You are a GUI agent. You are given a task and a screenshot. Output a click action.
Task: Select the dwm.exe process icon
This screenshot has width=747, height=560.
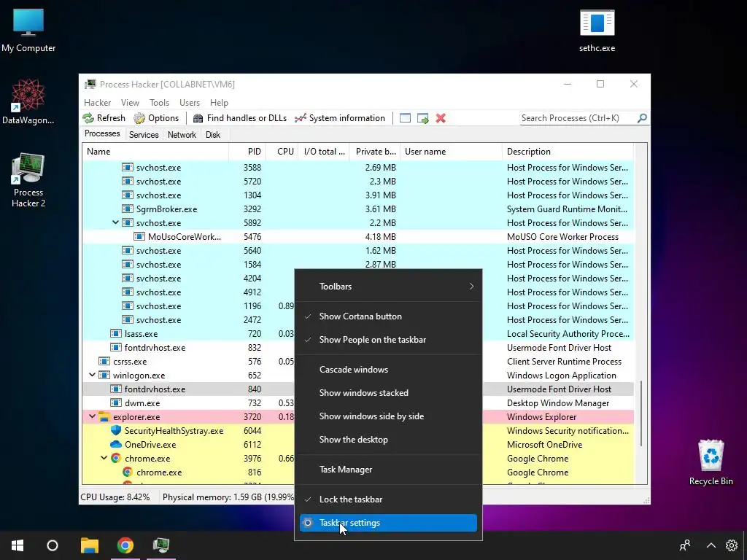coord(116,402)
